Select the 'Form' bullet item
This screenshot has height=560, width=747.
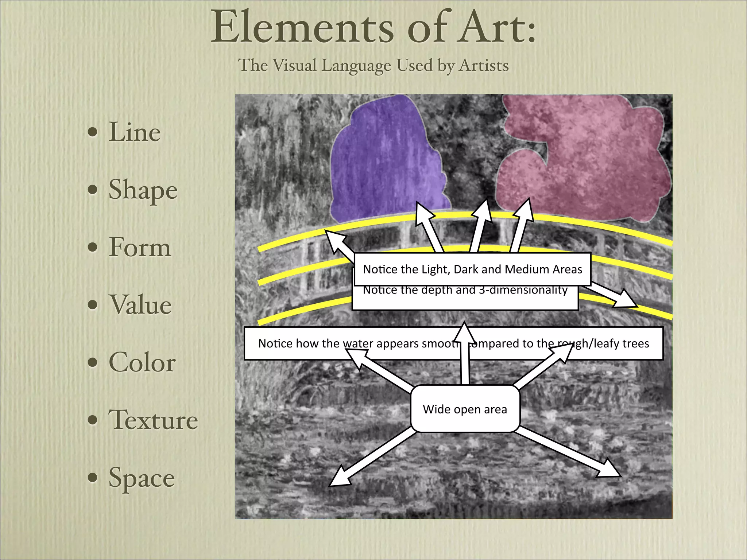tap(140, 247)
